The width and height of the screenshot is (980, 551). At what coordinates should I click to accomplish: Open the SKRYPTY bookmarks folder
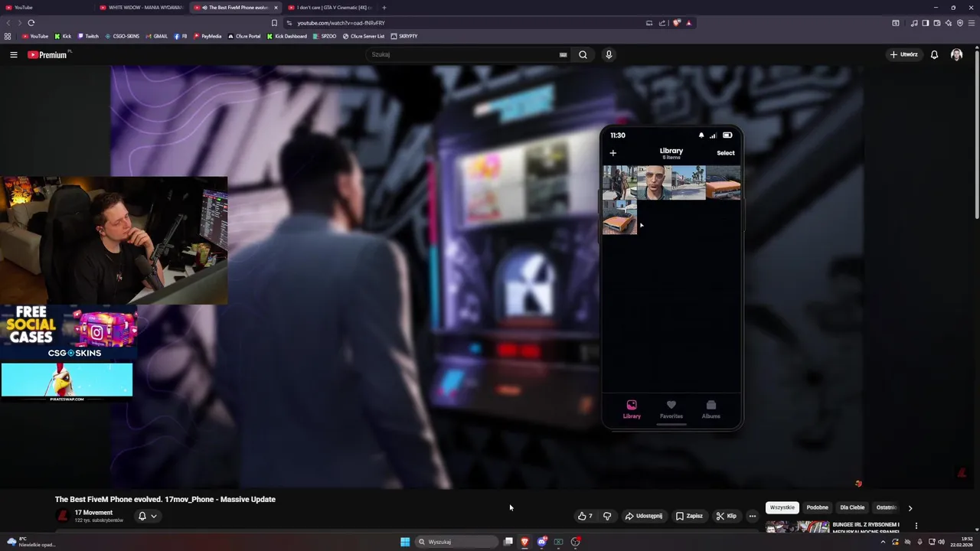click(404, 36)
